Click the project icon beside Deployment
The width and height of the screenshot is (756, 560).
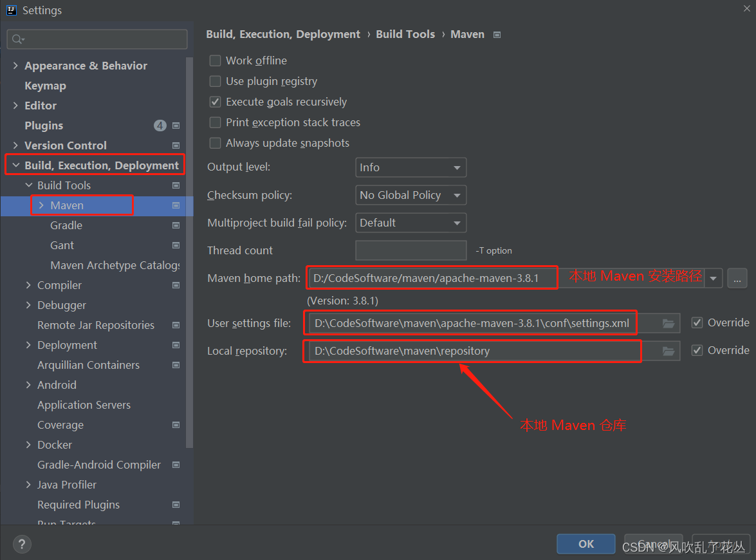tap(176, 346)
